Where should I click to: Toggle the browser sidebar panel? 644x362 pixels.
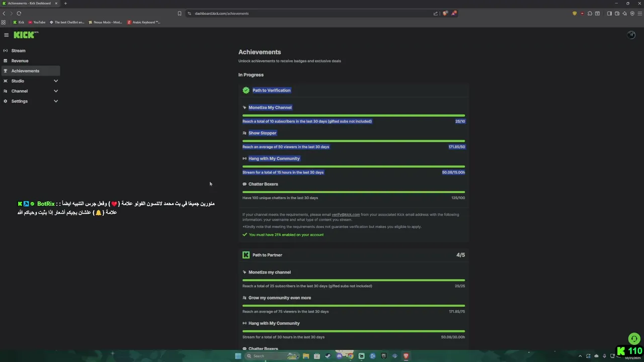[609, 14]
